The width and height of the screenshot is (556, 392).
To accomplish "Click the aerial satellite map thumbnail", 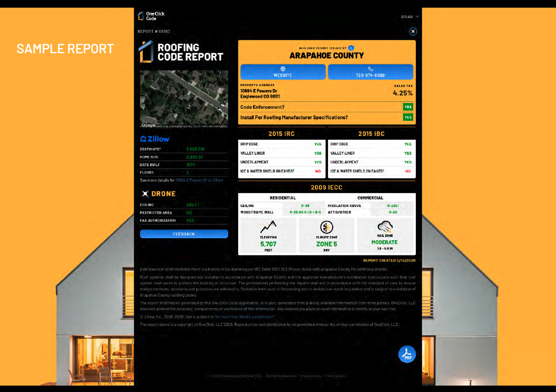I will [x=184, y=99].
